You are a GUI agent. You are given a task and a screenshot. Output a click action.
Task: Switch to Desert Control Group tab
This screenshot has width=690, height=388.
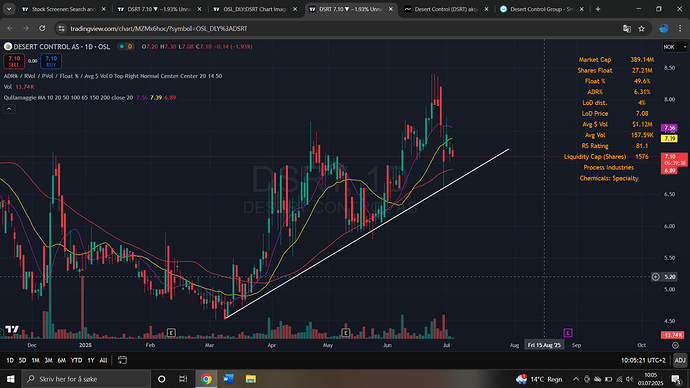click(542, 9)
